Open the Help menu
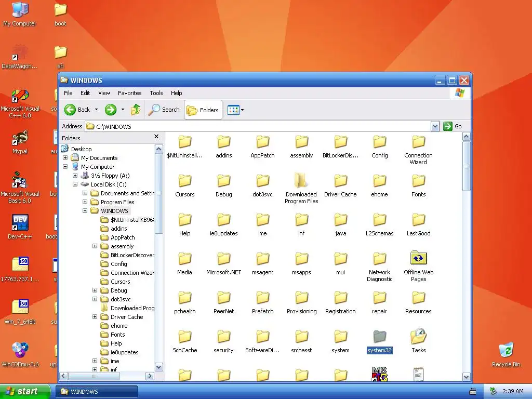The image size is (532, 399). [x=176, y=93]
